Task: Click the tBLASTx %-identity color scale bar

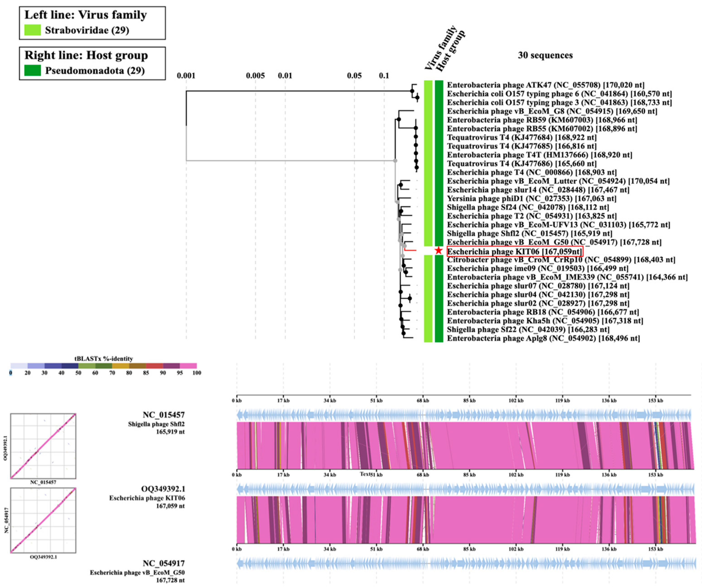Action: click(104, 366)
